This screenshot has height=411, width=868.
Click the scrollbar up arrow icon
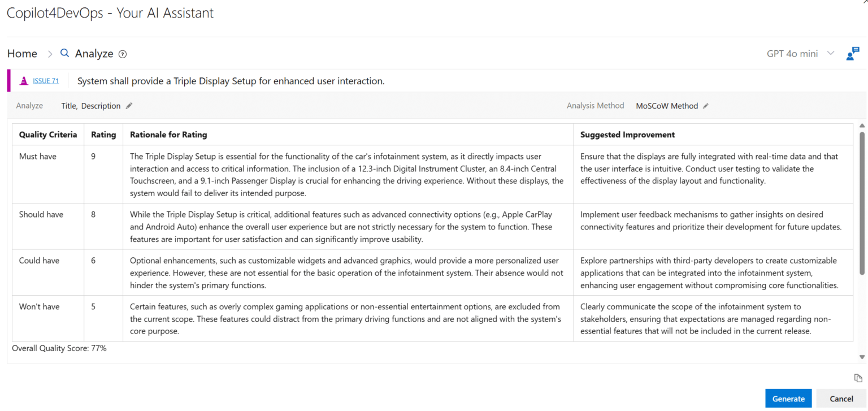pos(862,126)
